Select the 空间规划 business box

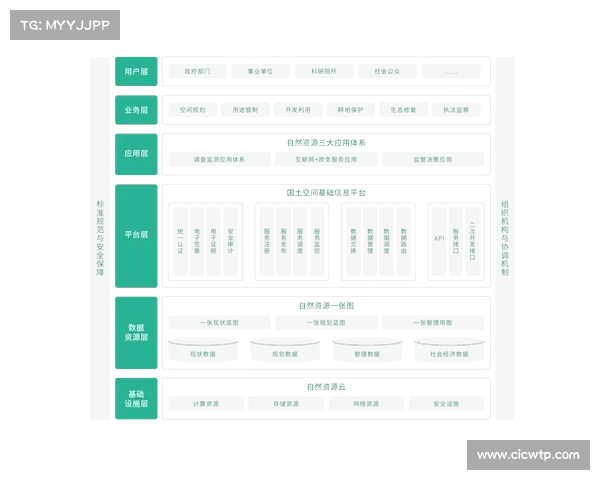click(191, 109)
